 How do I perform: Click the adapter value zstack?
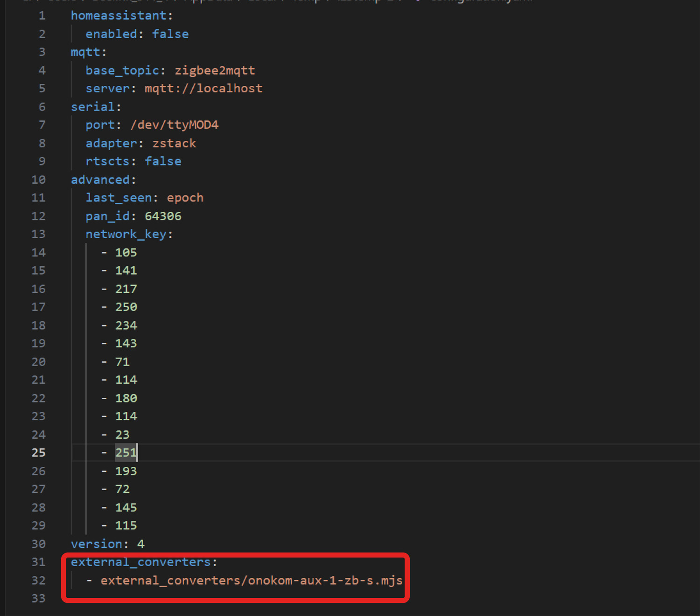click(x=174, y=143)
